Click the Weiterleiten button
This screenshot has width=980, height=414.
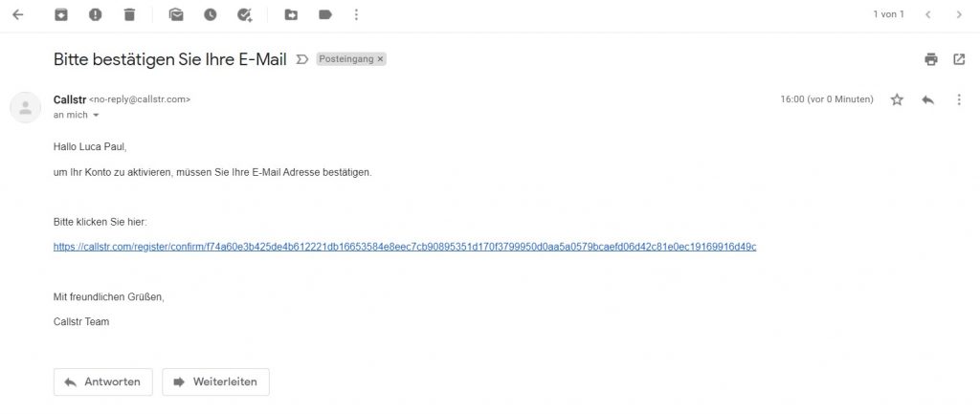tap(215, 381)
